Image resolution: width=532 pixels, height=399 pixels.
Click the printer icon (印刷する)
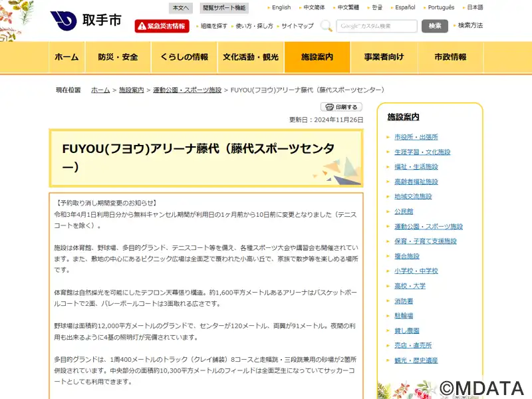coord(341,107)
